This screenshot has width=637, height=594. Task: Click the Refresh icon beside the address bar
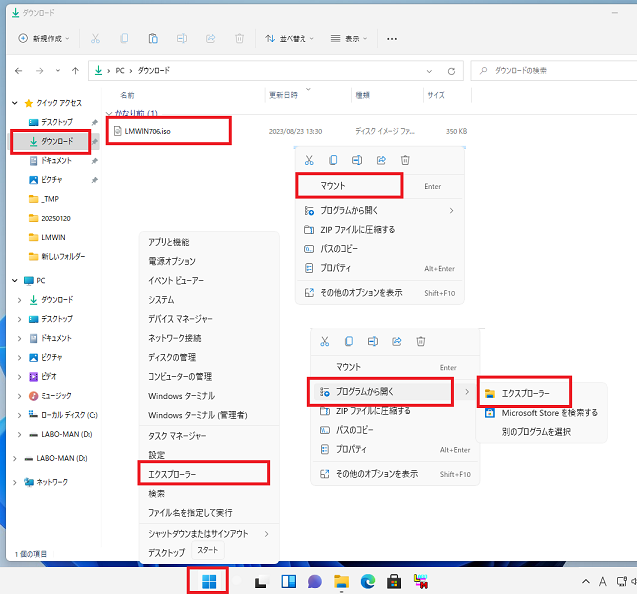453,71
